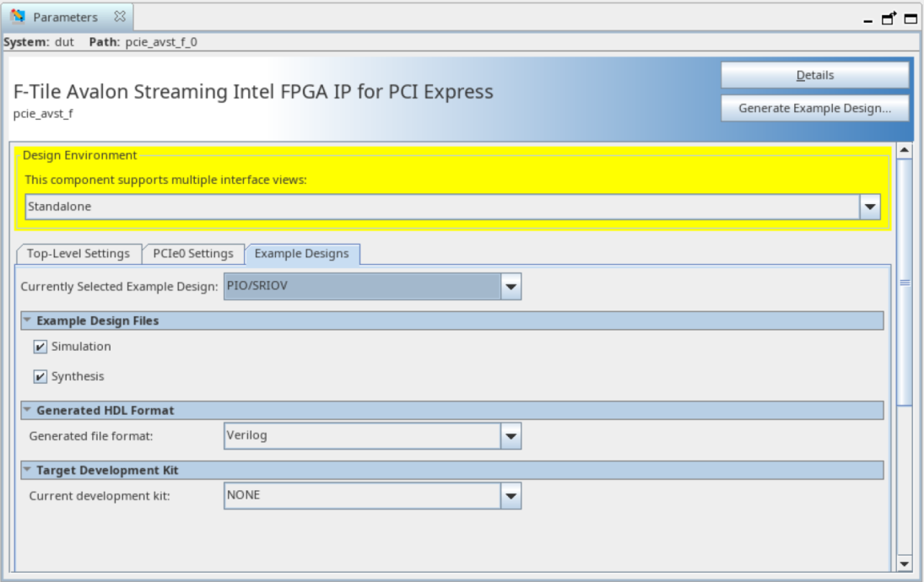Detach the Parameters panel view

point(889,19)
